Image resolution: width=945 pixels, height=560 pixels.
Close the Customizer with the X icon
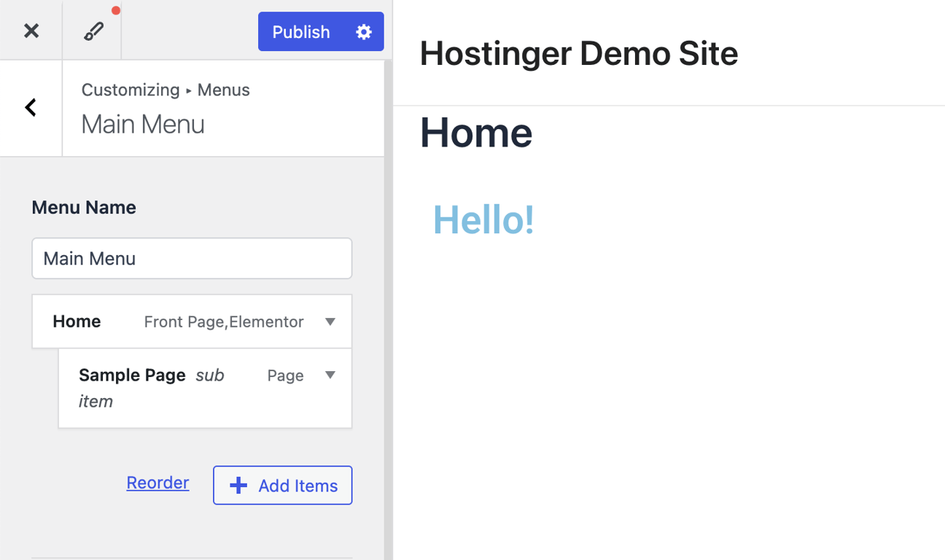pos(31,31)
